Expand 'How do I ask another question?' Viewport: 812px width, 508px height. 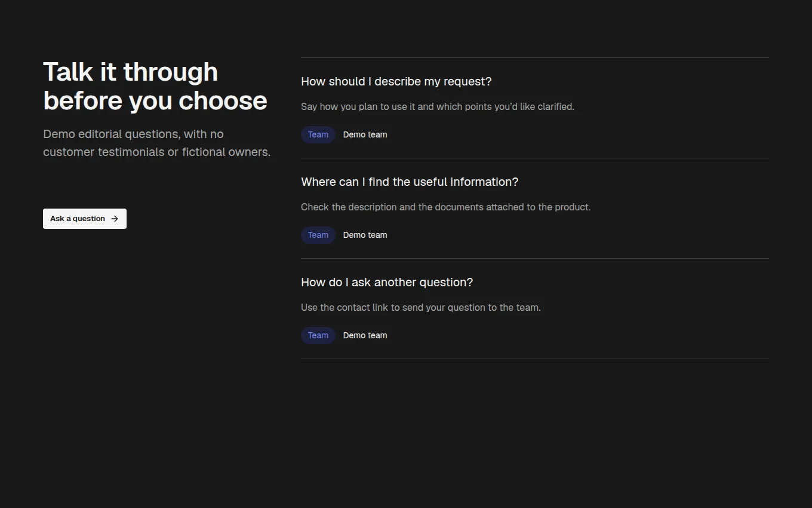(387, 282)
